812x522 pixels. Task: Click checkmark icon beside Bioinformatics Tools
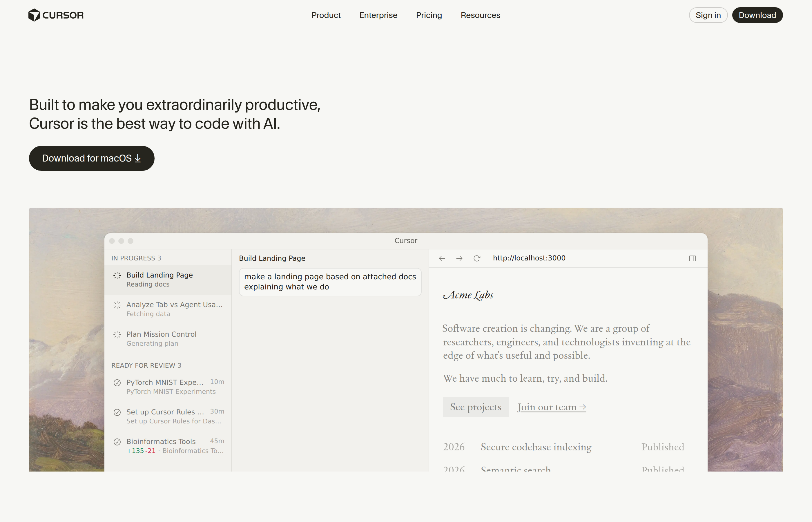click(x=117, y=442)
